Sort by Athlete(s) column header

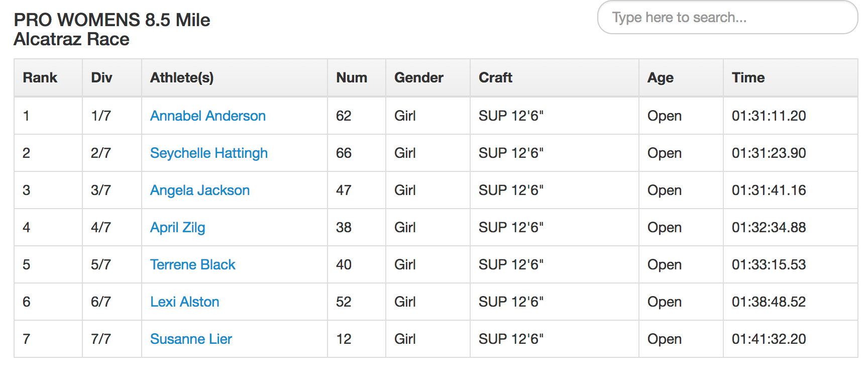point(182,77)
